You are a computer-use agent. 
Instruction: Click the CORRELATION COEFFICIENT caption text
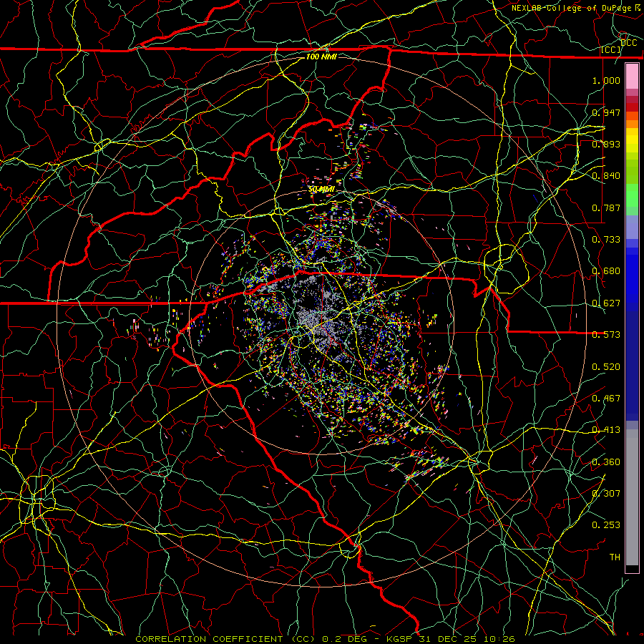click(x=209, y=639)
